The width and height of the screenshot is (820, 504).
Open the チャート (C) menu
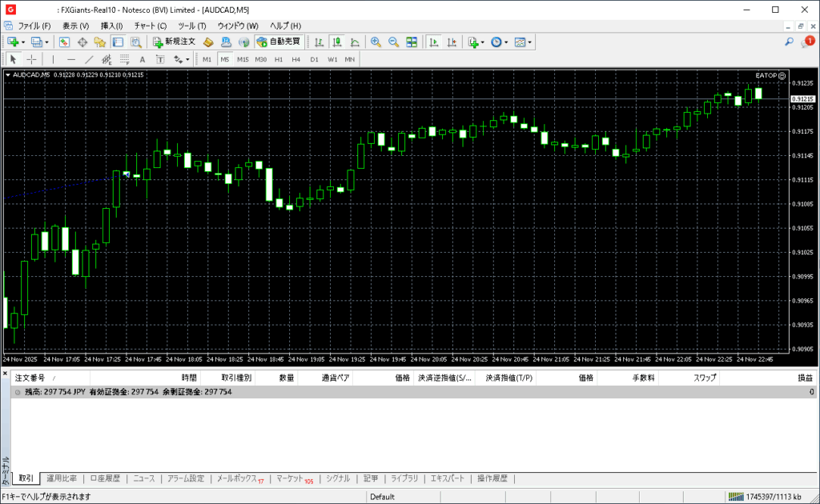click(151, 26)
